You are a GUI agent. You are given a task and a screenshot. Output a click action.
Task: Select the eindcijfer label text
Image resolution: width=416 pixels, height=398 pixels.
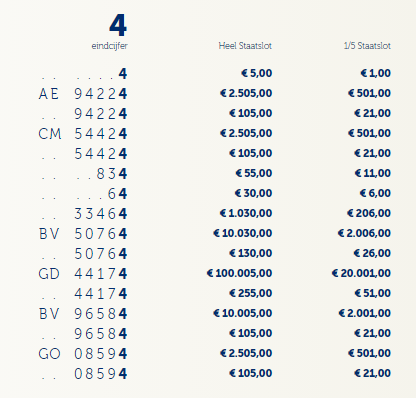point(109,46)
